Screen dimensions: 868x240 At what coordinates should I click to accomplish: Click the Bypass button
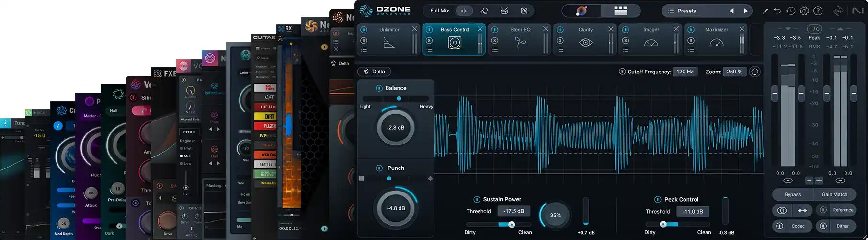pos(793,194)
